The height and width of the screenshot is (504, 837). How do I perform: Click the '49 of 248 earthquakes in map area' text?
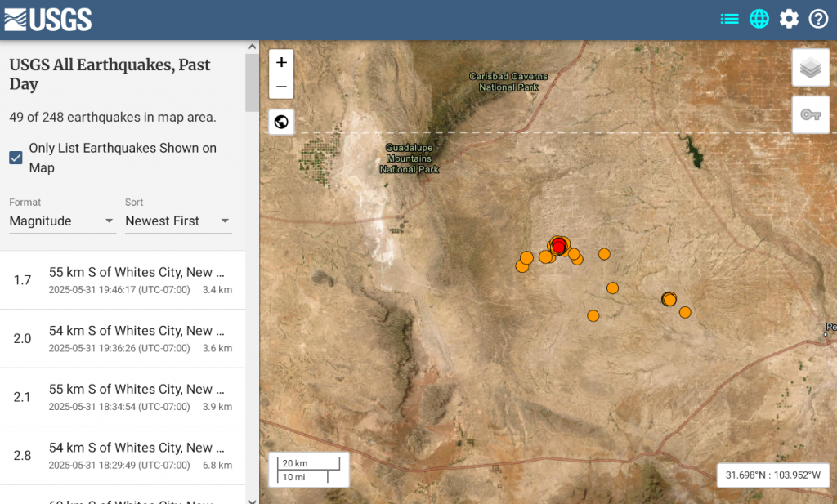(113, 118)
